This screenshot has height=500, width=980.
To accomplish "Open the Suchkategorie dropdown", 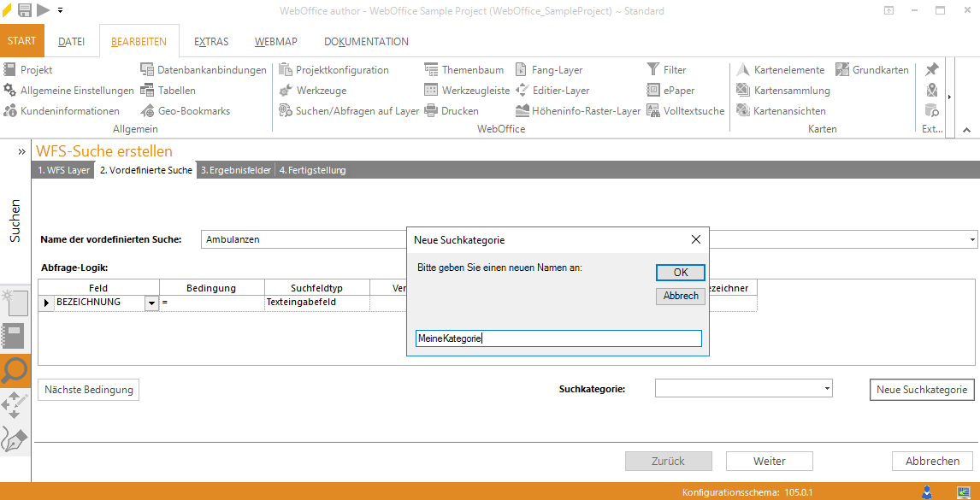I will (x=826, y=389).
